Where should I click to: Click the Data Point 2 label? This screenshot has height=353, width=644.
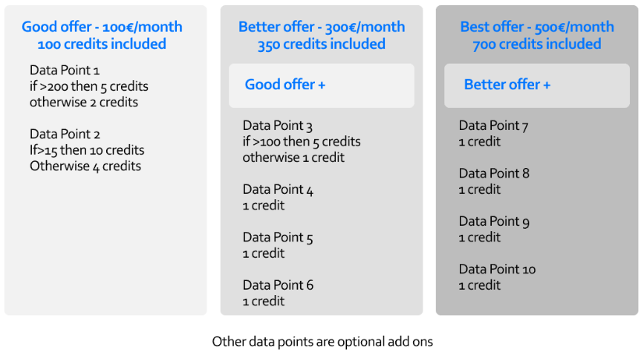(x=65, y=135)
